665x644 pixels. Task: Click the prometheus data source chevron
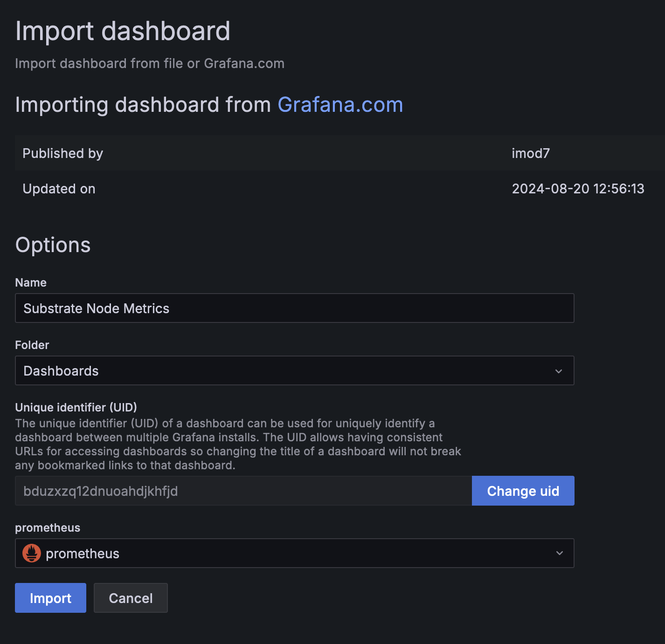click(x=560, y=553)
